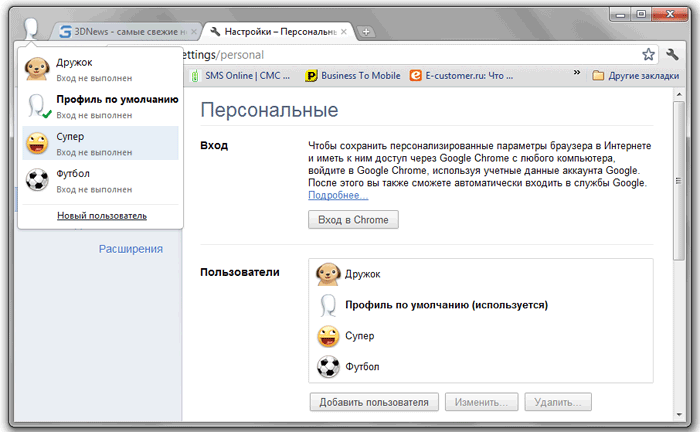Click the Супер smiley avatar in dropdown
Image resolution: width=700 pixels, height=432 pixels.
pos(37,143)
